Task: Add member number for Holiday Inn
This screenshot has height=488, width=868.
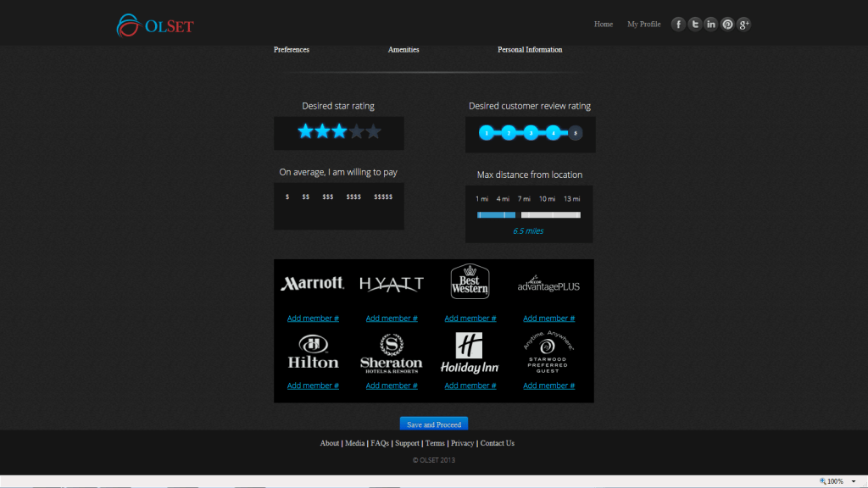Action: coord(470,385)
